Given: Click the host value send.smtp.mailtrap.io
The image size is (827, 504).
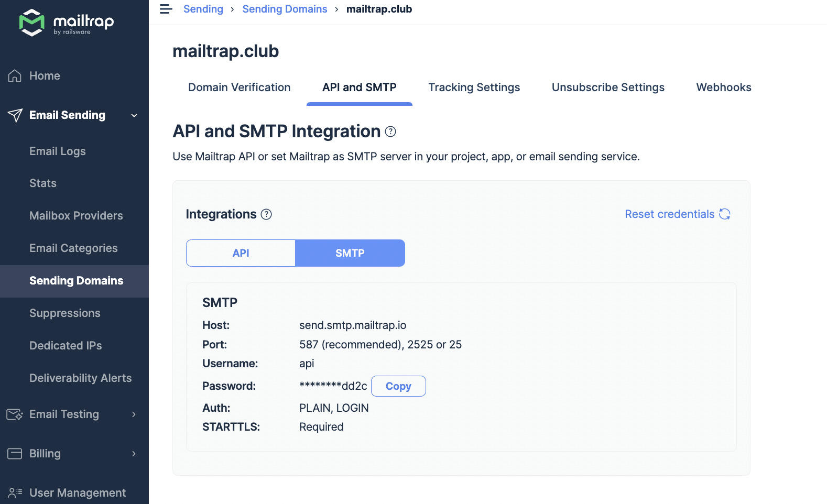Looking at the screenshot, I should point(353,325).
